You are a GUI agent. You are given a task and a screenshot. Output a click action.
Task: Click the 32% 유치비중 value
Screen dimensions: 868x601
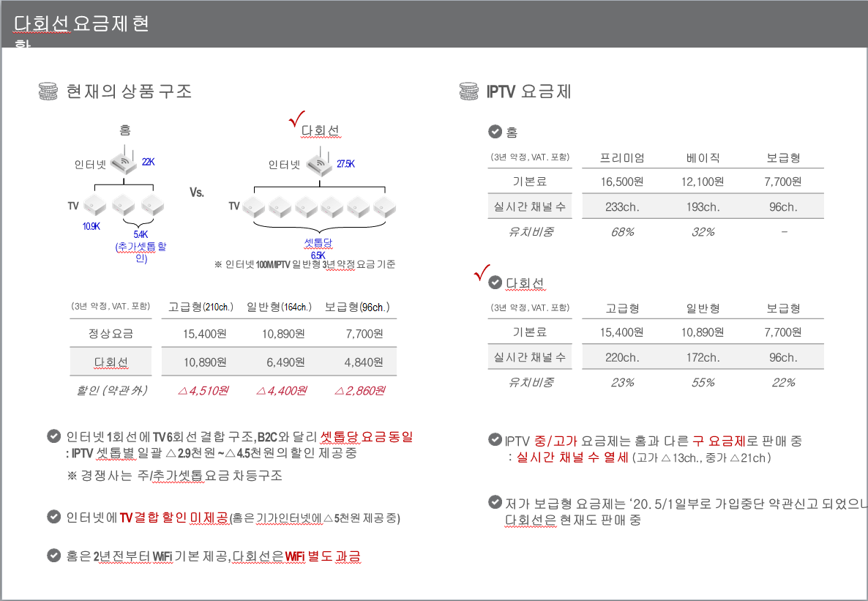coord(703,232)
